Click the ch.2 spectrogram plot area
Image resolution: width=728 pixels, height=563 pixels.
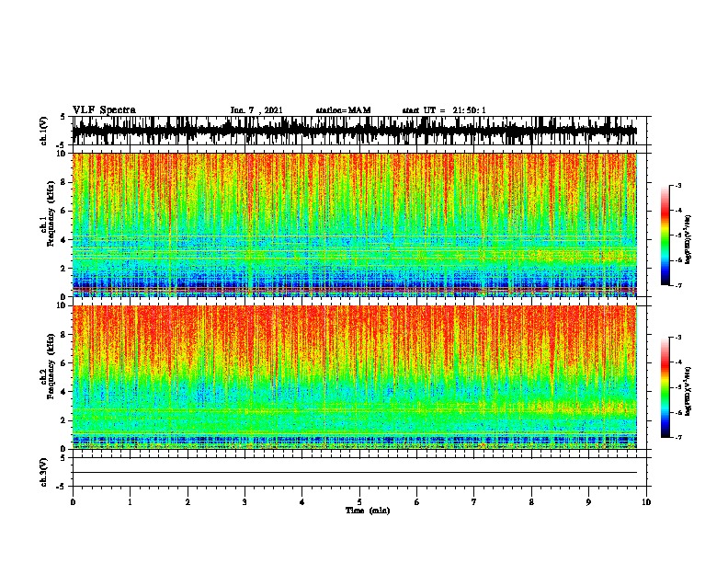(355, 377)
